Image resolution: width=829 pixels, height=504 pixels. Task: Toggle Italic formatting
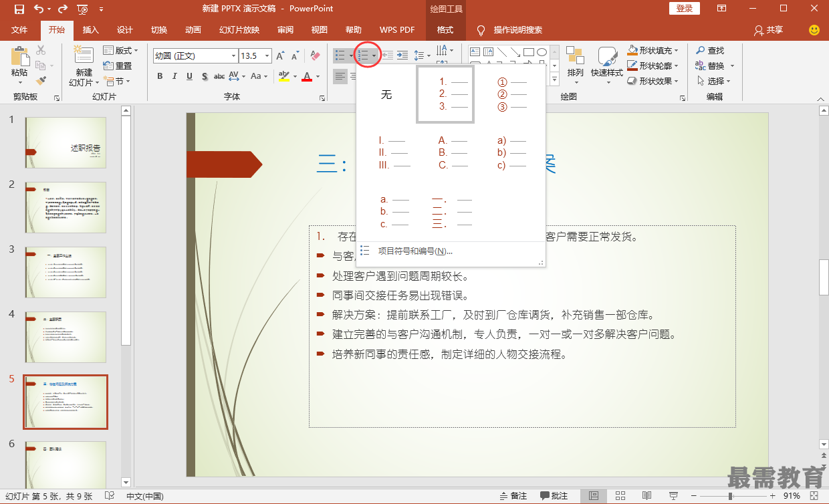pos(174,76)
